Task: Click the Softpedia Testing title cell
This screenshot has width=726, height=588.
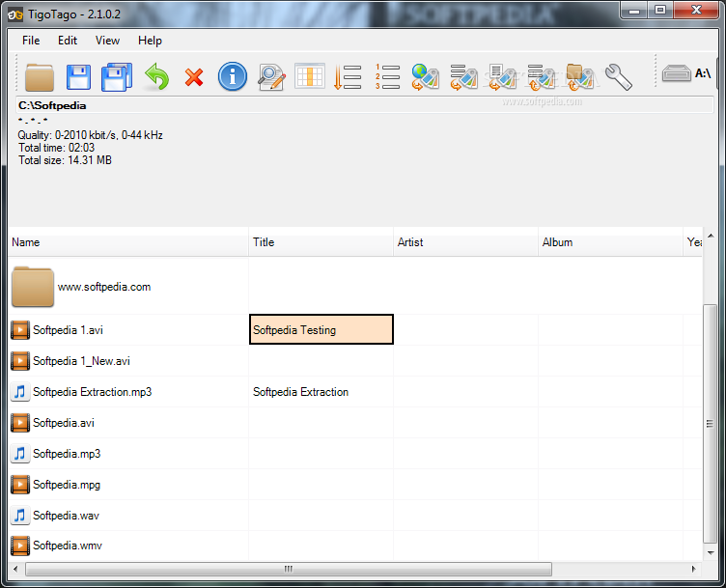Action: tap(321, 329)
